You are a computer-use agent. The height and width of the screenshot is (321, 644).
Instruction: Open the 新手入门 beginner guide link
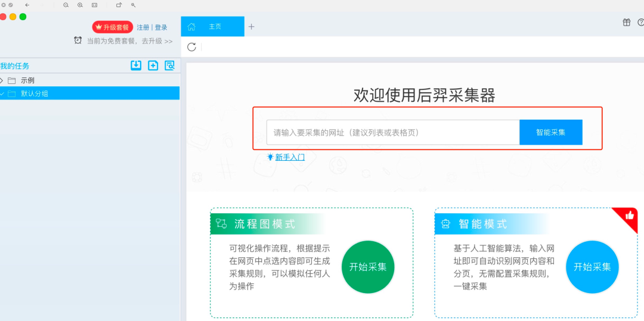[x=290, y=157]
